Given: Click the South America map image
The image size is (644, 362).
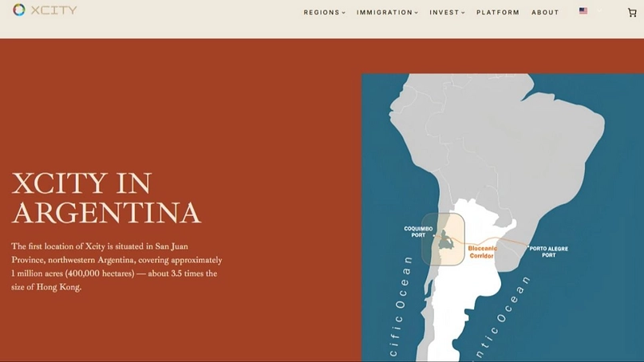Looking at the screenshot, I should (x=503, y=218).
